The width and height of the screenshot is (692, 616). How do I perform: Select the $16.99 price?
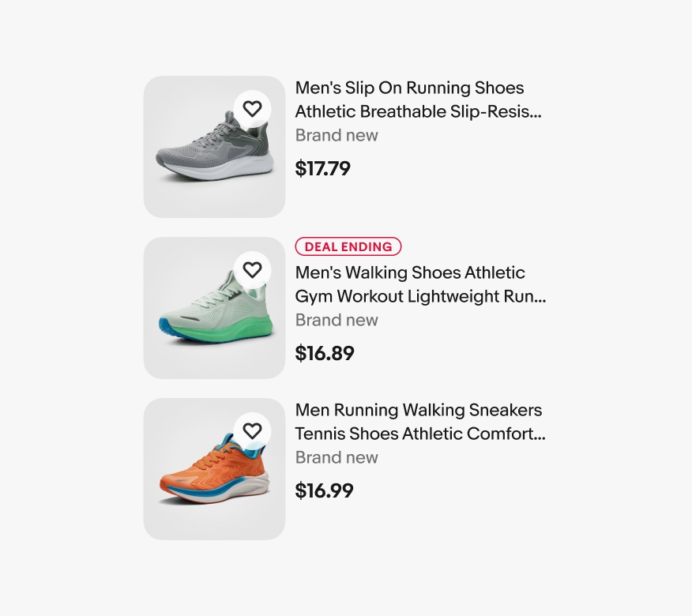324,490
